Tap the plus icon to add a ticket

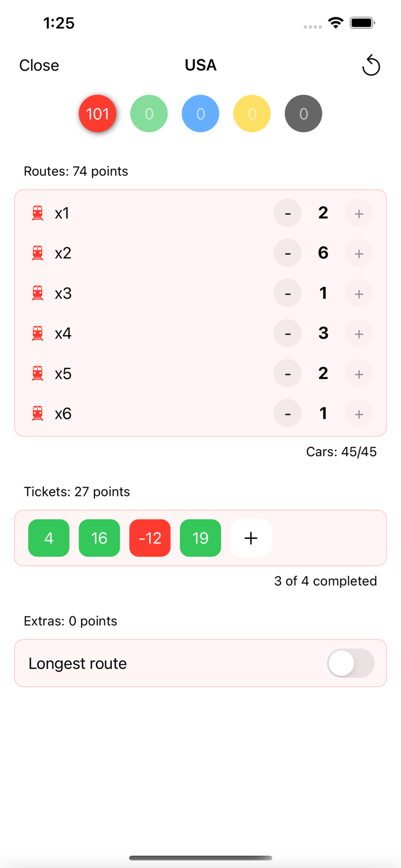(x=251, y=538)
